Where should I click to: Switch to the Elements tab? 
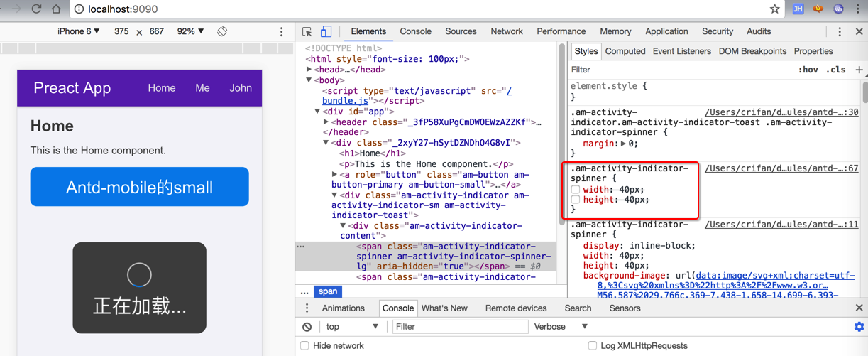[x=368, y=31]
